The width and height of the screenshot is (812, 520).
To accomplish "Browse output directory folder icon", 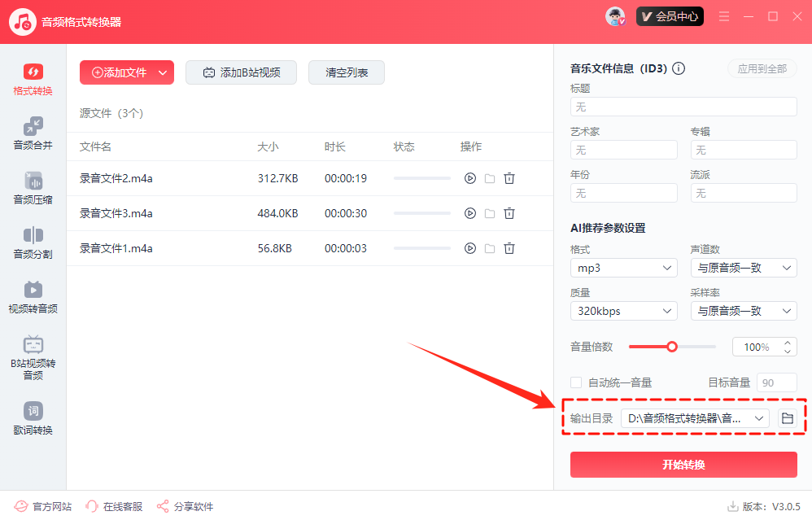I will click(787, 418).
